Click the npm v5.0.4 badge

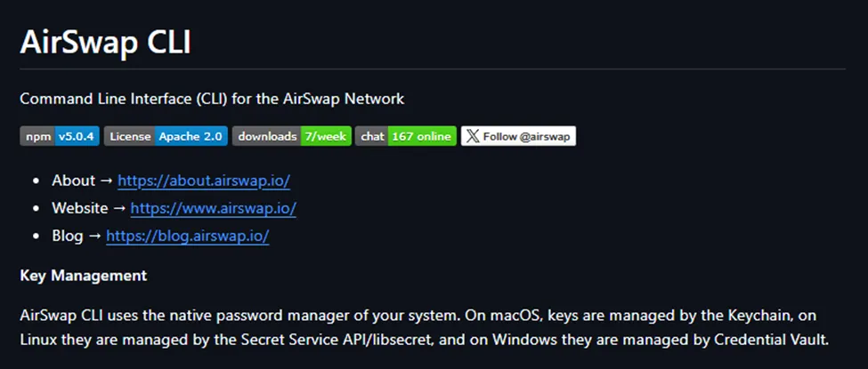click(x=60, y=136)
